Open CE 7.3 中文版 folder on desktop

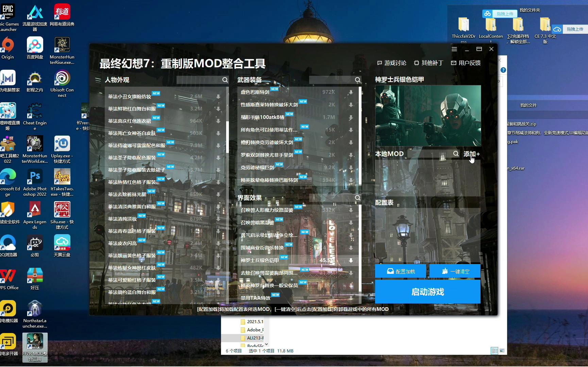pyautogui.click(x=545, y=30)
